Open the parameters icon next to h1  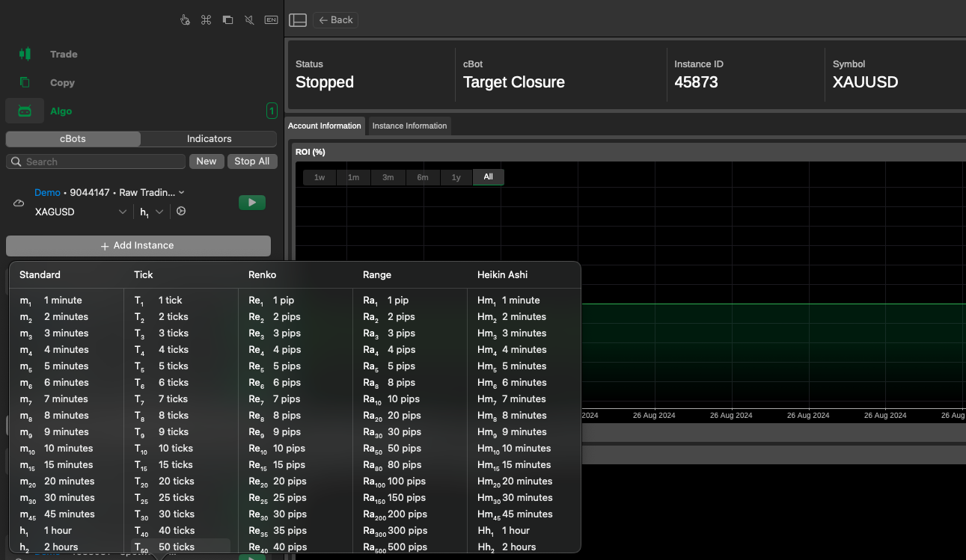(x=181, y=212)
